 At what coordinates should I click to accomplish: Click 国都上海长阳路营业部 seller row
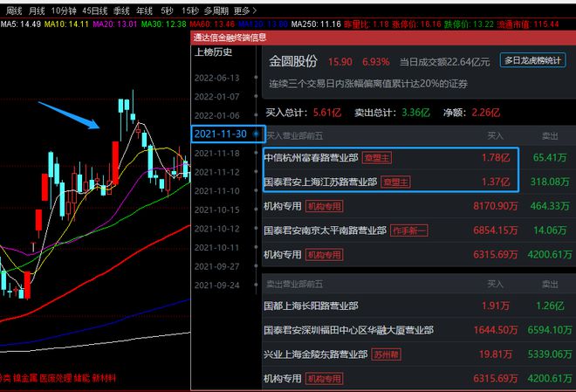tap(312, 306)
